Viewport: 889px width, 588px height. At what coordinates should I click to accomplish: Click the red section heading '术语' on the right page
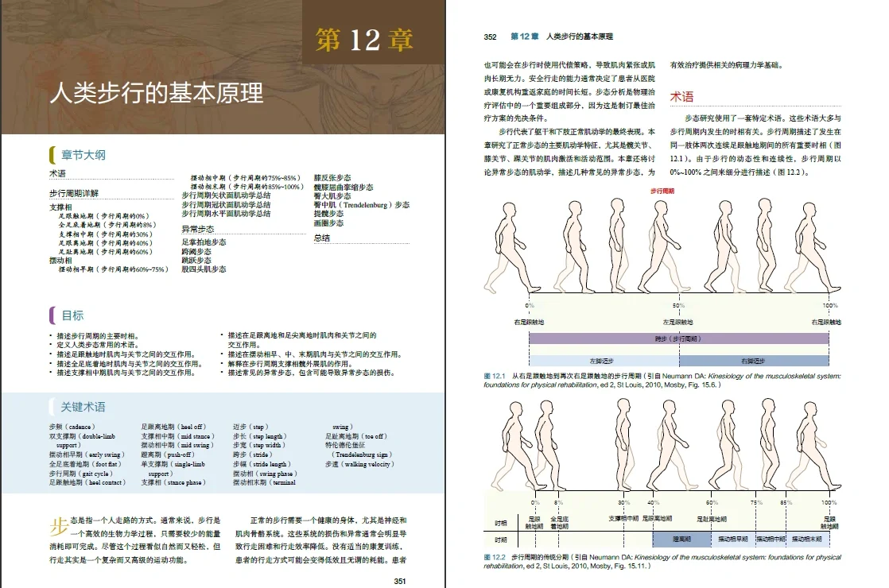point(682,97)
